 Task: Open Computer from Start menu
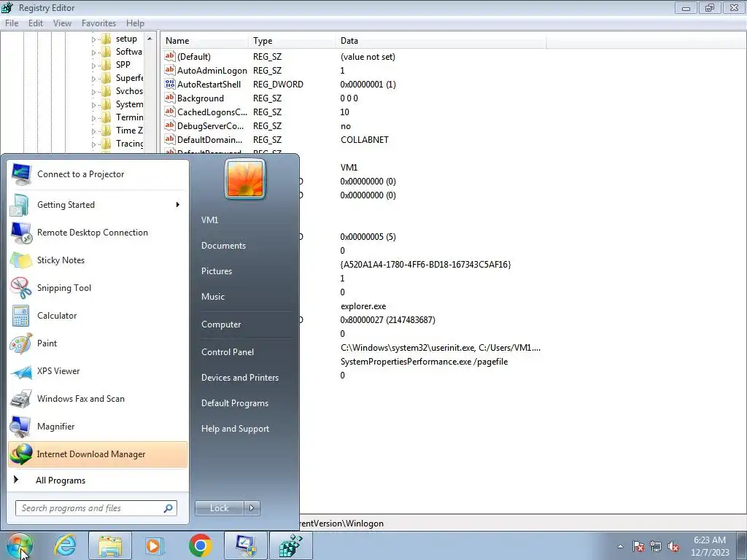(221, 324)
